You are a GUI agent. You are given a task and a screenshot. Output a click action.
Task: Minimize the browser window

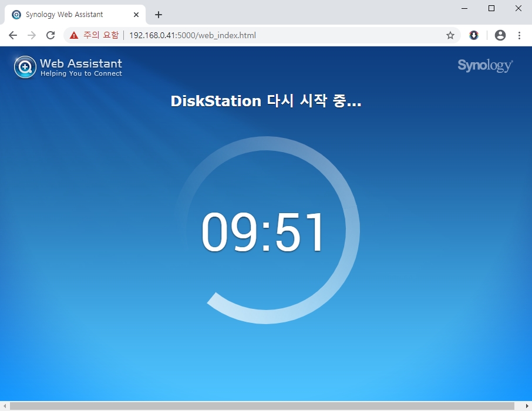click(x=464, y=8)
